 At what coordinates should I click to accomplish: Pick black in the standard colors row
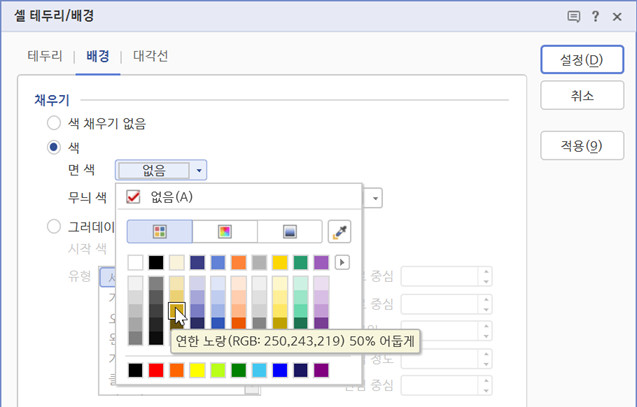pyautogui.click(x=135, y=370)
